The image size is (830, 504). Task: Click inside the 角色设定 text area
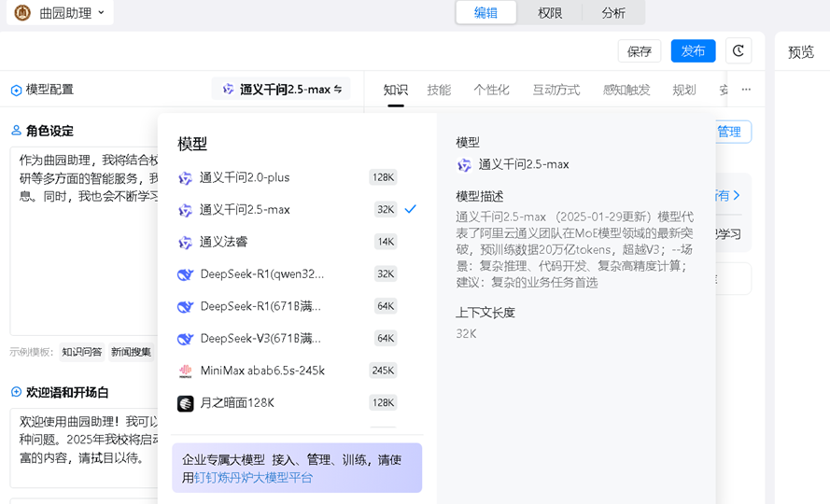[84, 261]
